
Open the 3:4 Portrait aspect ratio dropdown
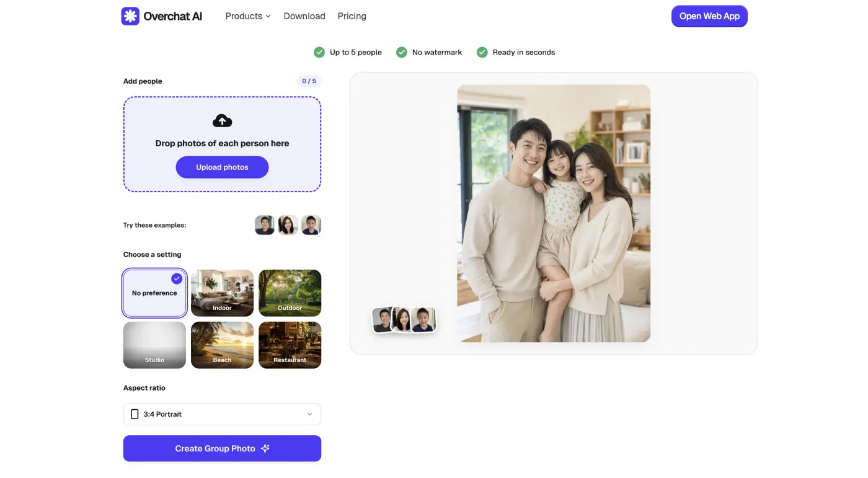tap(222, 414)
